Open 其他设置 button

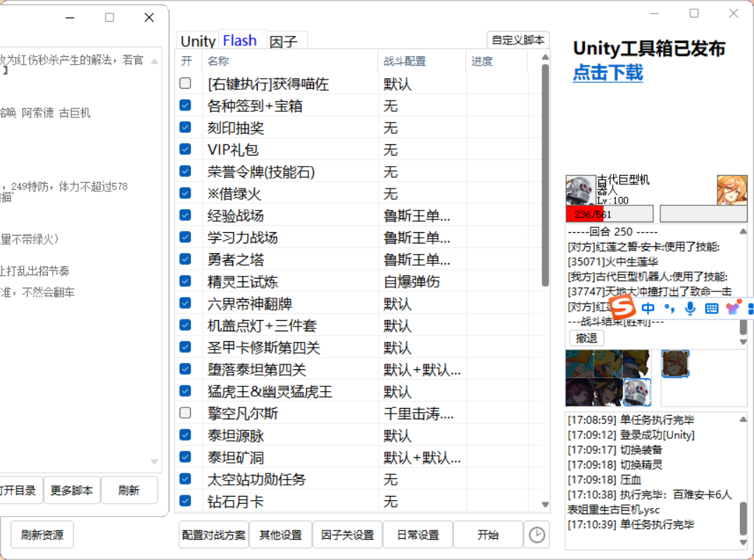tap(280, 535)
